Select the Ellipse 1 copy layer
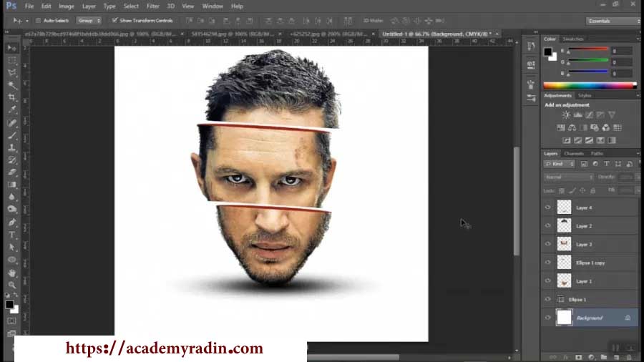 pyautogui.click(x=590, y=263)
